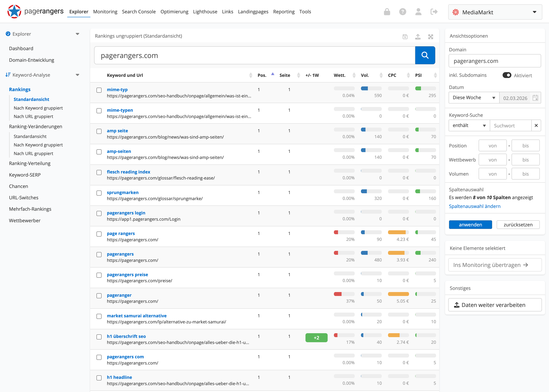The height and width of the screenshot is (392, 549).
Task: Select checkbox for pagerangers login row
Action: [99, 213]
